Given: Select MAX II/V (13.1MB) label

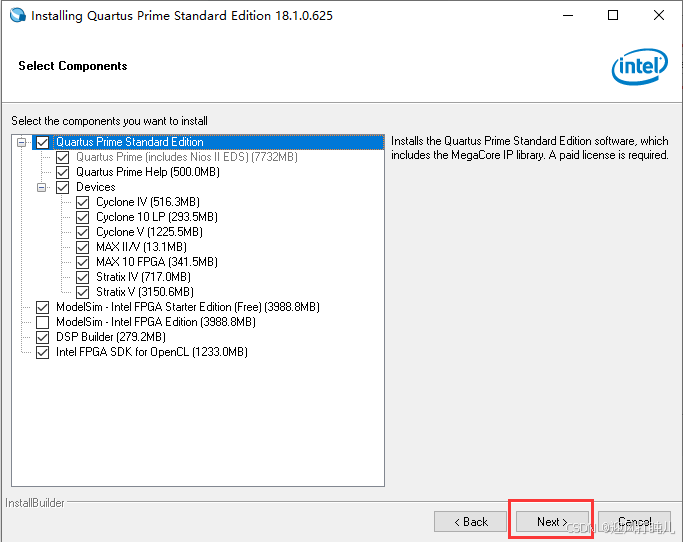Looking at the screenshot, I should click(x=141, y=247).
